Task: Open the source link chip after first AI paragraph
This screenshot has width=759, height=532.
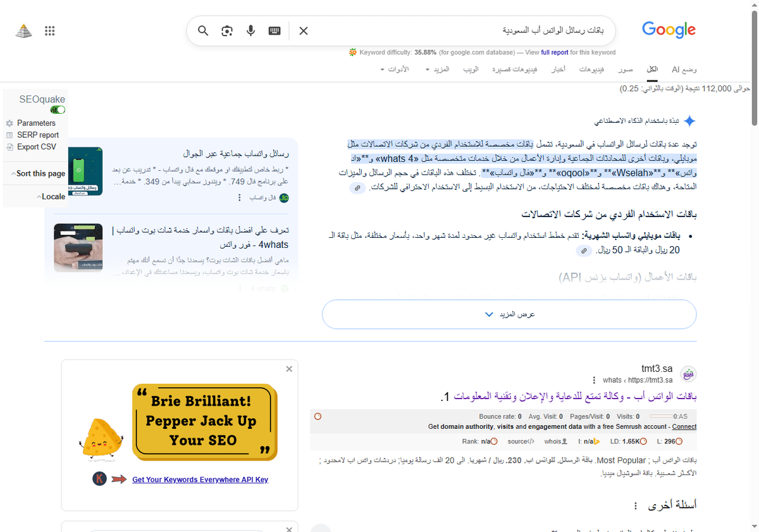Action: tap(357, 188)
